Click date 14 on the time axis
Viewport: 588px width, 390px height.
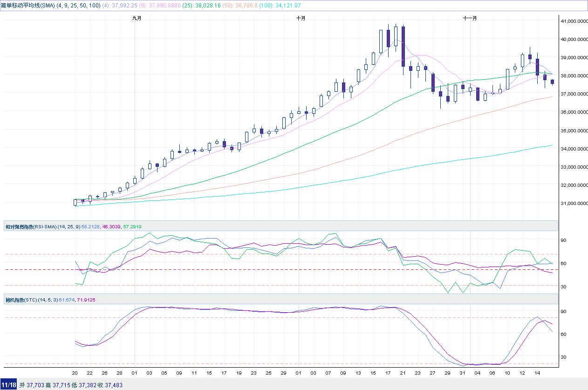coord(537,373)
